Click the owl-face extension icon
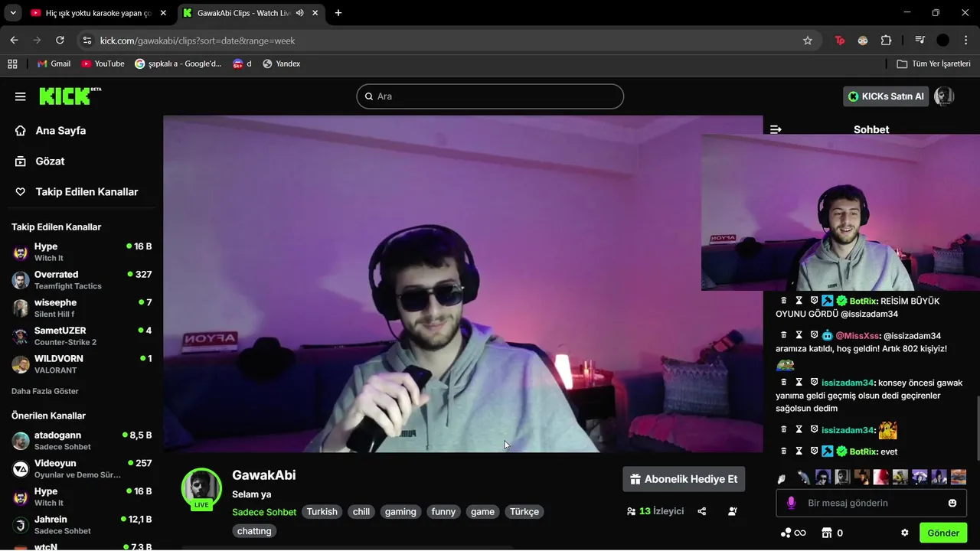 tap(863, 41)
